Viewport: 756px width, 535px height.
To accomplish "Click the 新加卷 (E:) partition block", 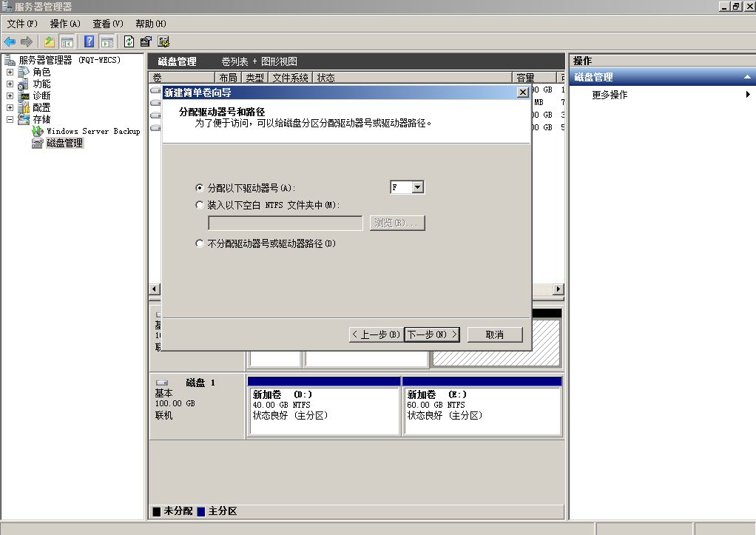I will click(482, 406).
